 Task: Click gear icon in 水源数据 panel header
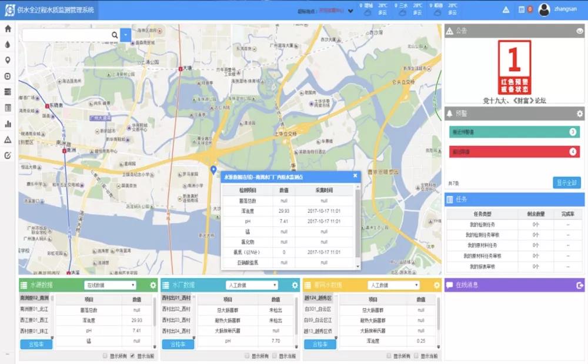[153, 285]
